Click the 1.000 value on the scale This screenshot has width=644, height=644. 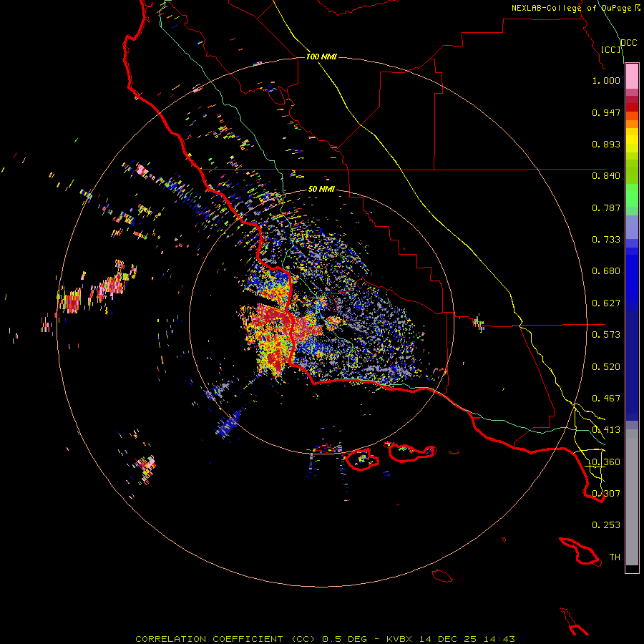point(606,80)
